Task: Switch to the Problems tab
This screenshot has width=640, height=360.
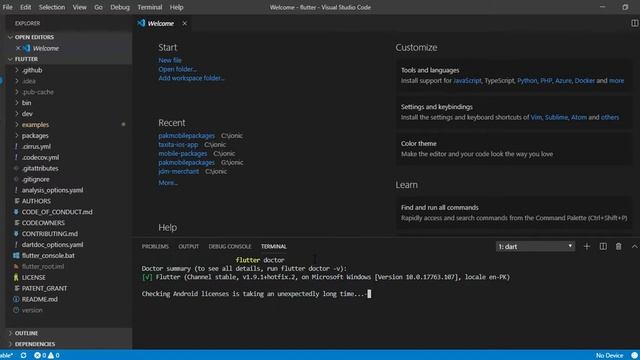Action: point(155,247)
